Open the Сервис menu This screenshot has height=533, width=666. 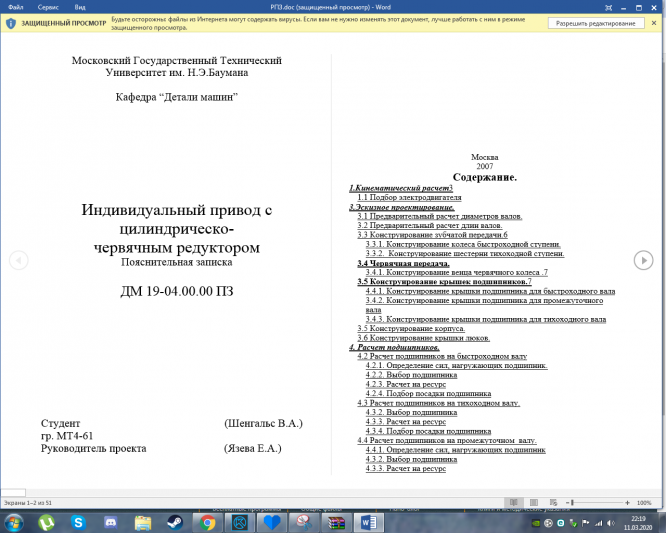coord(48,7)
